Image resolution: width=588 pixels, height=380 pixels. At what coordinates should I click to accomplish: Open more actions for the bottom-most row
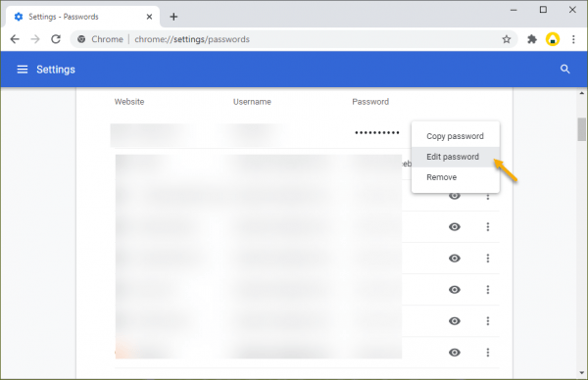[488, 353]
